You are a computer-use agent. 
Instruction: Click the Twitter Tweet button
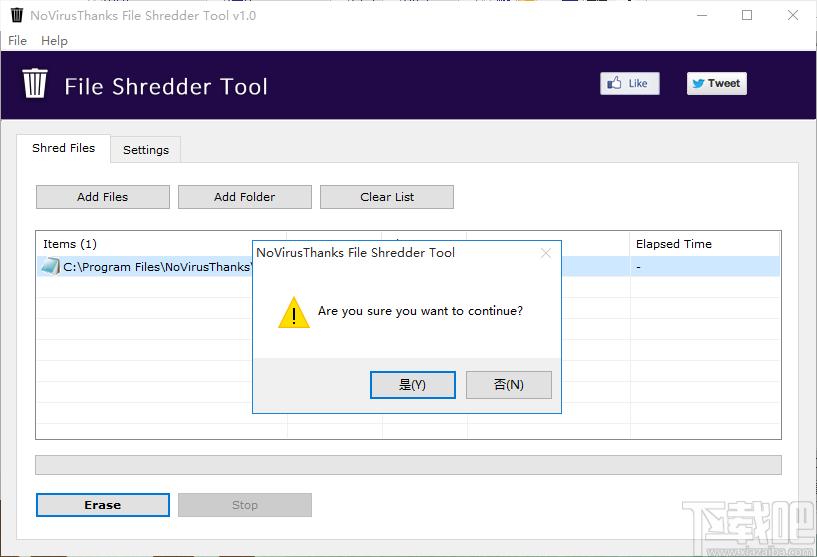pos(716,83)
